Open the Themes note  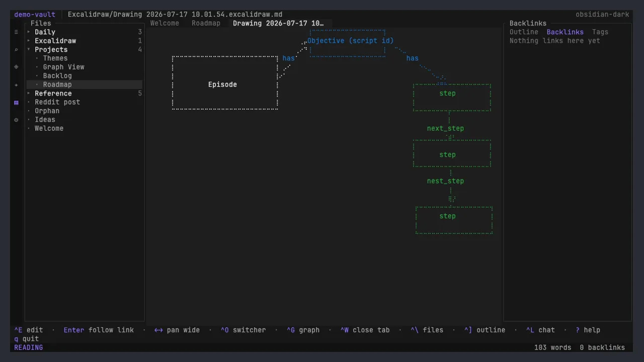click(x=55, y=58)
